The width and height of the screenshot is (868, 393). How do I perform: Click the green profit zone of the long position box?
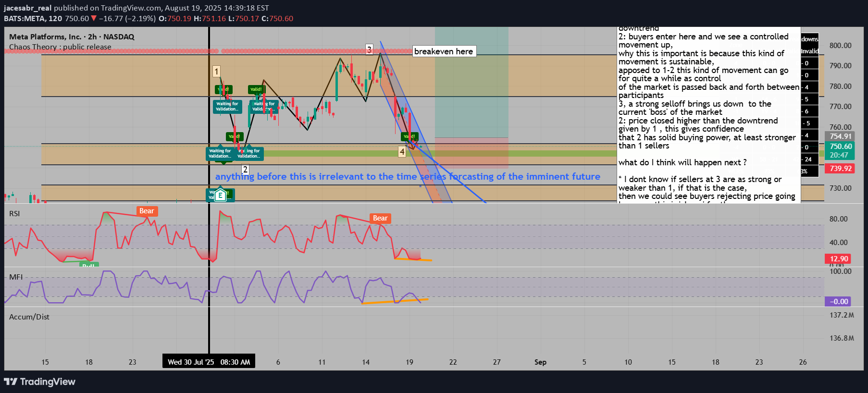pos(471,82)
